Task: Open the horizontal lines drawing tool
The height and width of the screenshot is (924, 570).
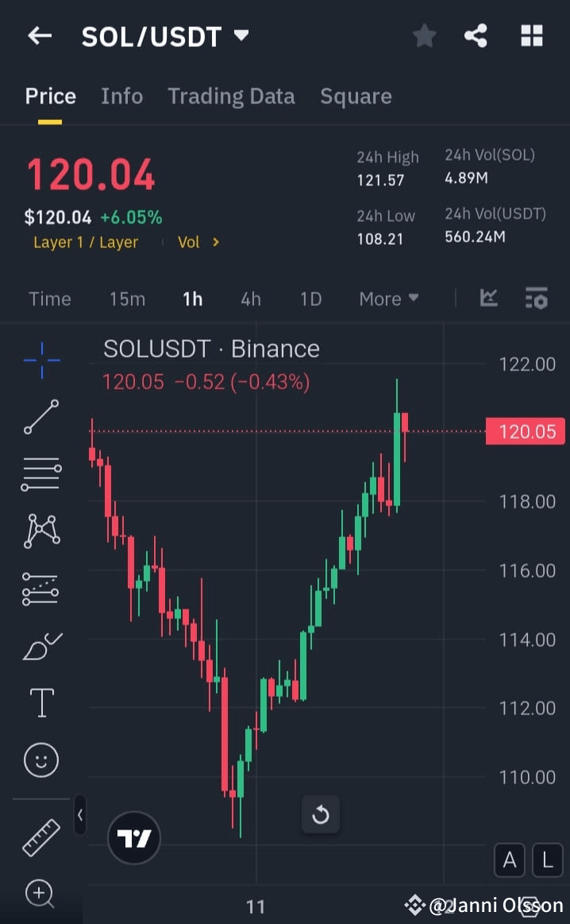Action: click(40, 474)
